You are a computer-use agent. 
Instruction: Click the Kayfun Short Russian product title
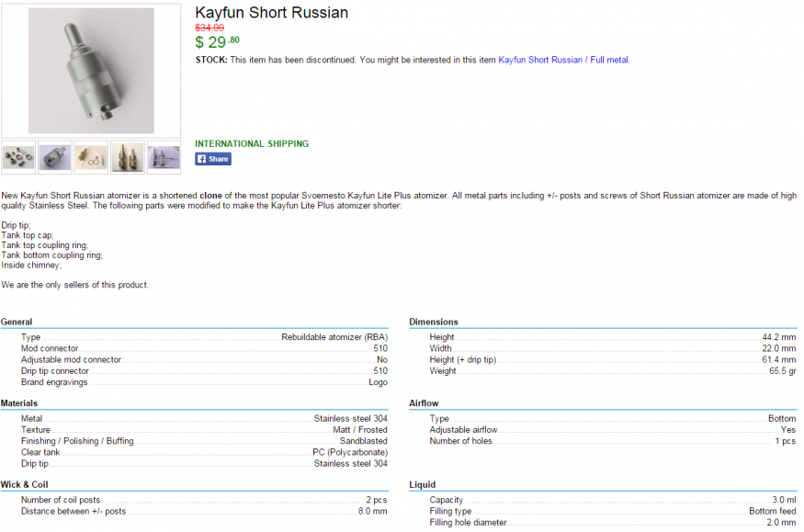point(271,13)
